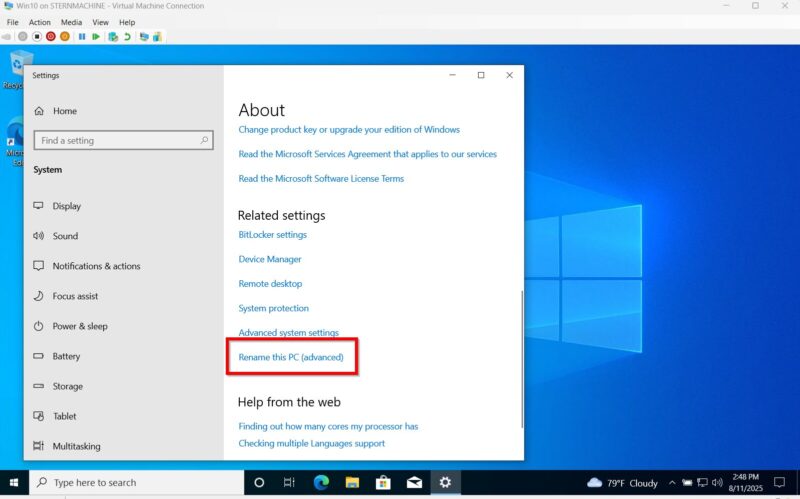Screen dimensions: 800x499
Task: Create a Checkpoint using the toolbar icon
Action: 113,37
